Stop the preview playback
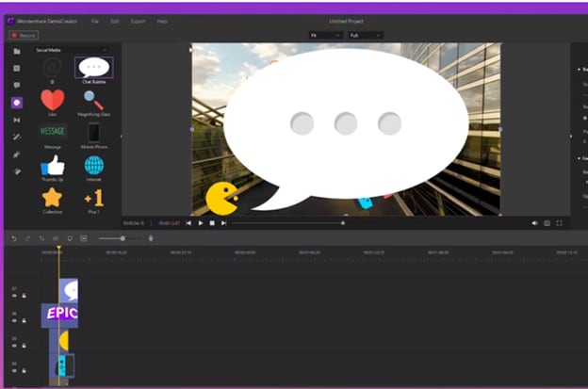Screen dimensions: 588x389 212,223
